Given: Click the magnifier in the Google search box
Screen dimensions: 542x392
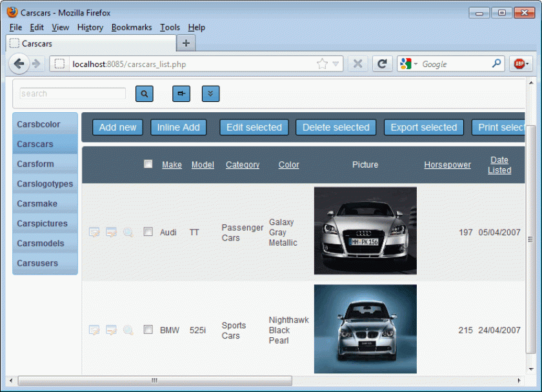Looking at the screenshot, I should click(x=496, y=64).
